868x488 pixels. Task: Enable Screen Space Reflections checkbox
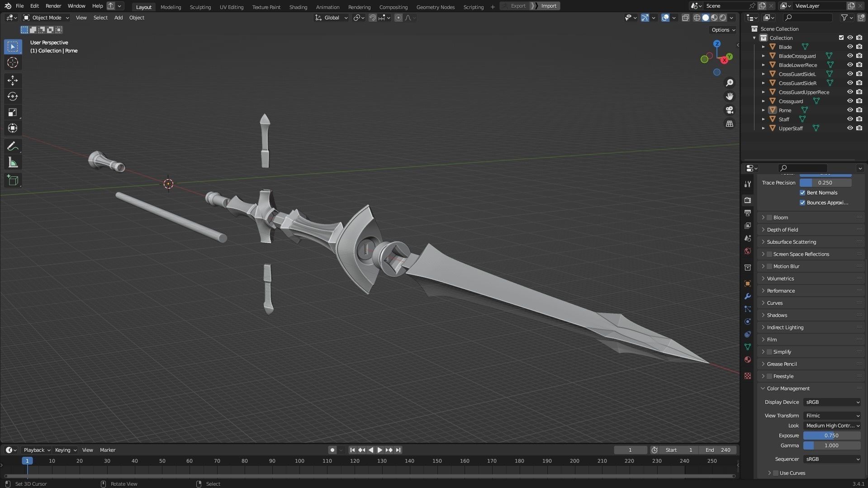[769, 254]
